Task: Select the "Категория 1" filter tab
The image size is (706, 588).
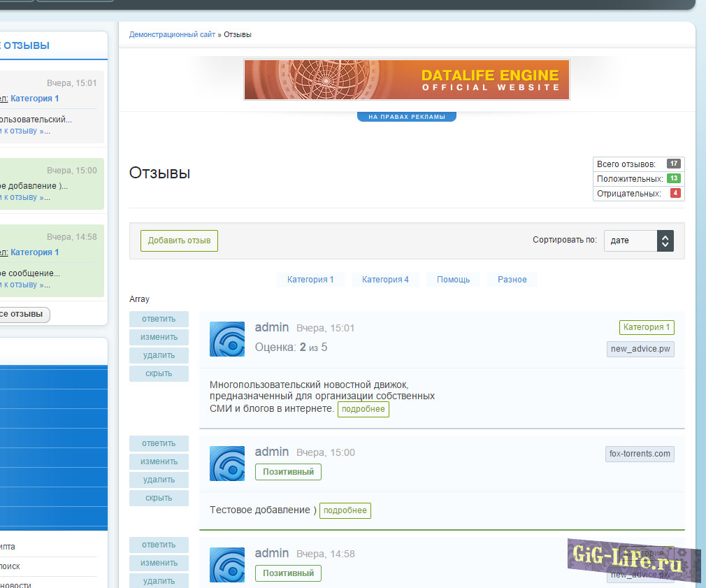Action: click(x=310, y=280)
